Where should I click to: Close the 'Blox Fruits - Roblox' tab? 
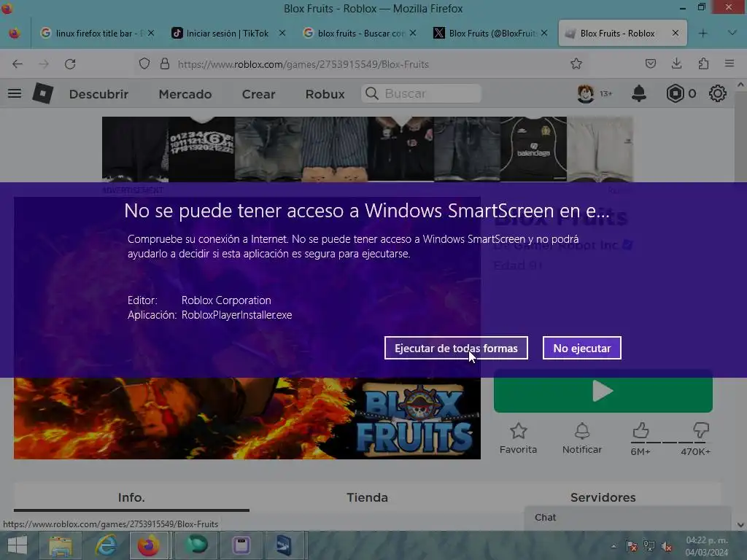point(675,33)
